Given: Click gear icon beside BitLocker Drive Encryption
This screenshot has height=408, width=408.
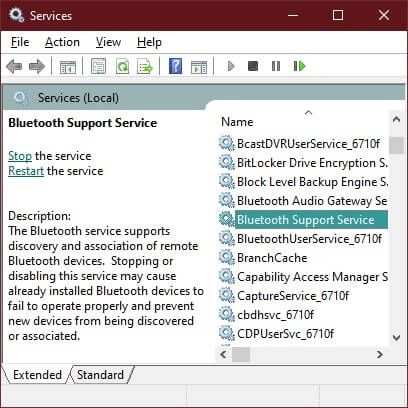Looking at the screenshot, I should point(227,163).
